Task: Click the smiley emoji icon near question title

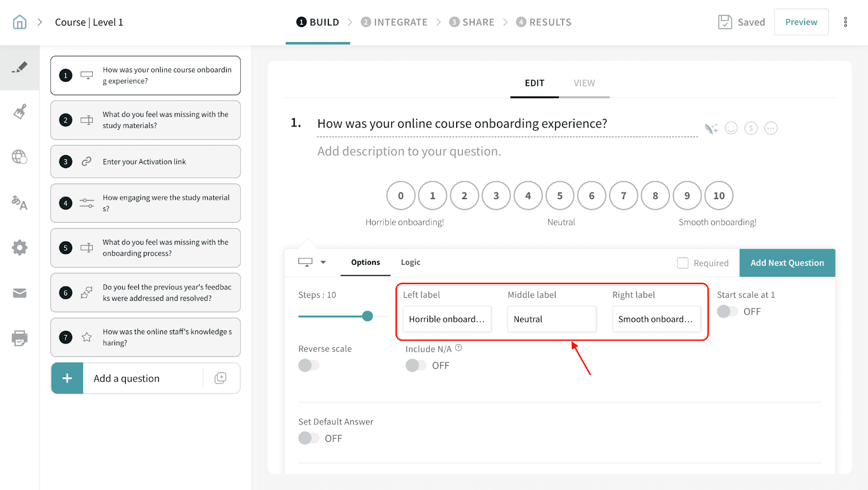Action: pos(731,128)
